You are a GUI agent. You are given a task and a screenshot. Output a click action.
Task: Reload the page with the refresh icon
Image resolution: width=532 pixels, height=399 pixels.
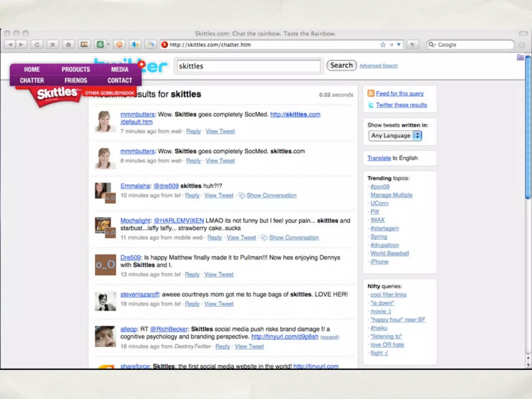click(x=37, y=45)
